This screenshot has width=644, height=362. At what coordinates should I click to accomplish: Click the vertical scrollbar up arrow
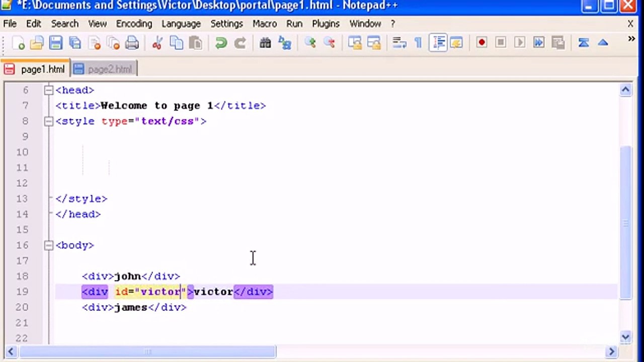coord(625,90)
